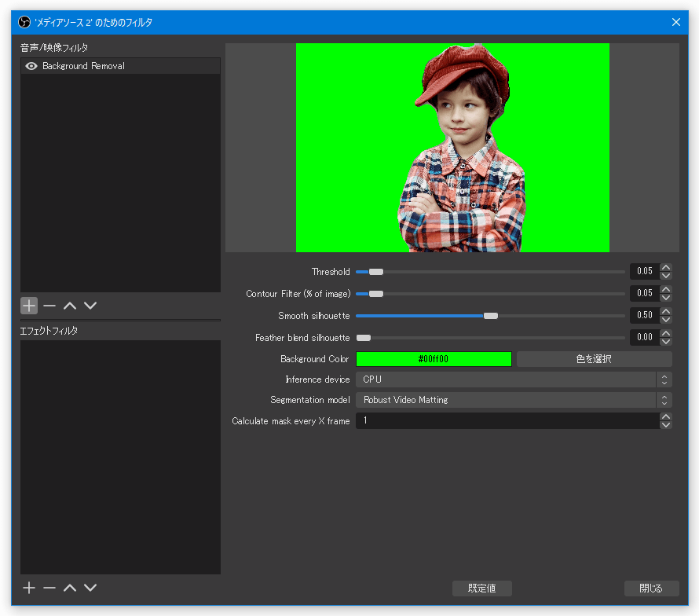Image resolution: width=699 pixels, height=616 pixels.
Task: Move audio/video filter up
Action: (70, 306)
